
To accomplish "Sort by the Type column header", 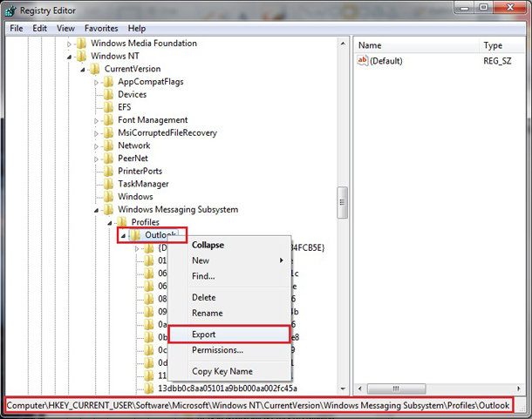I will tap(502, 45).
